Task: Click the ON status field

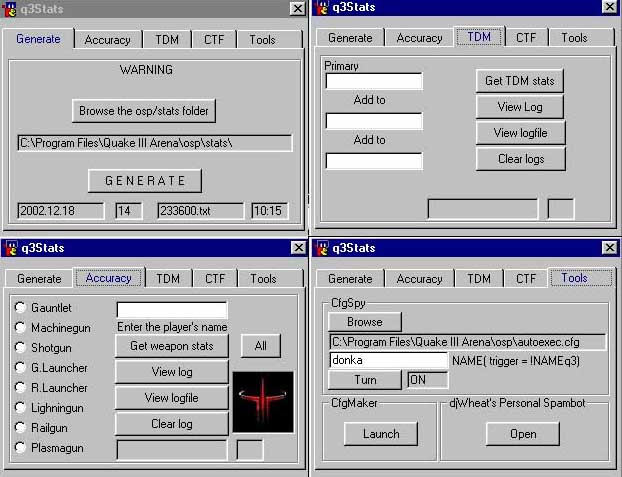Action: pos(428,380)
